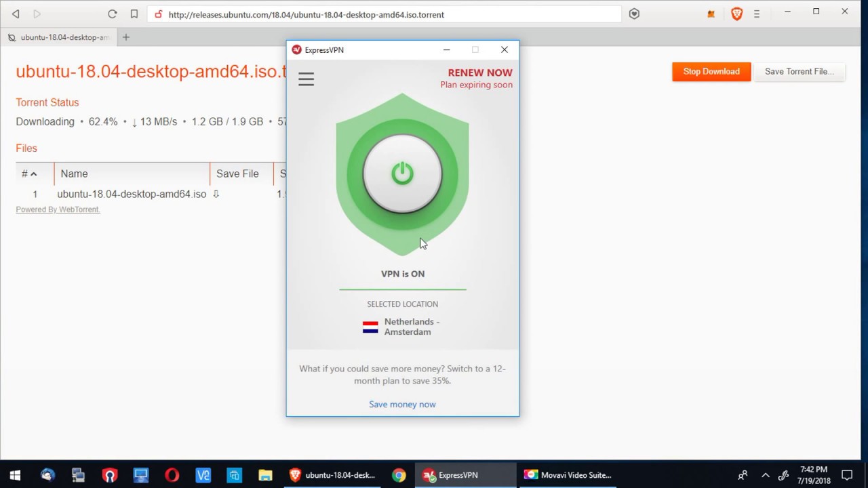Switch to Movavi Video Suite taskbar item
Viewport: 868px width, 488px height.
click(568, 475)
